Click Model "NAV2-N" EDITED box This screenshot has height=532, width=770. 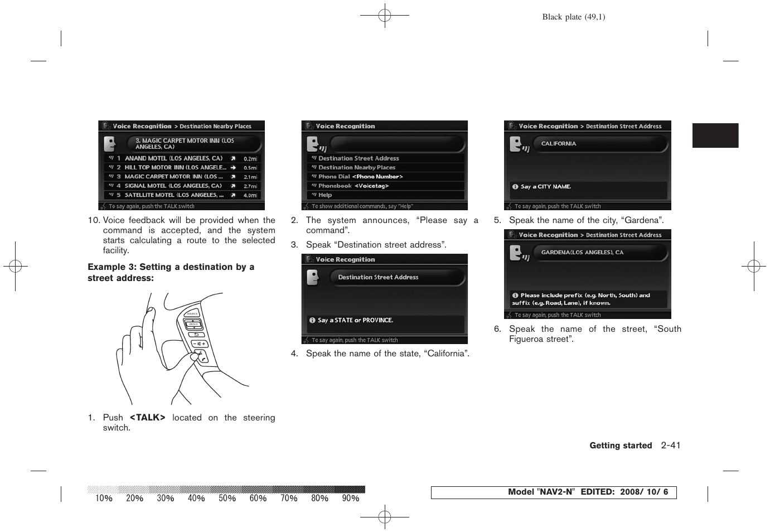[x=554, y=492]
